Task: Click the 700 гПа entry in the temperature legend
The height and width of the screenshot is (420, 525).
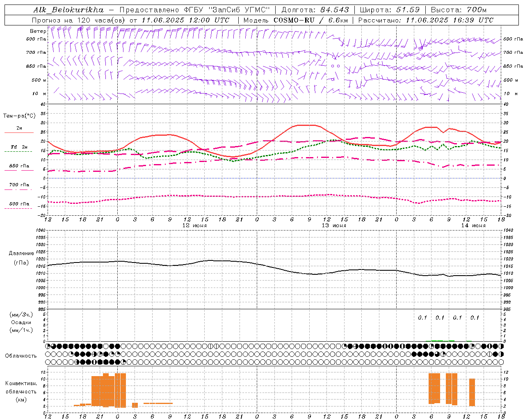Action: coord(19,185)
